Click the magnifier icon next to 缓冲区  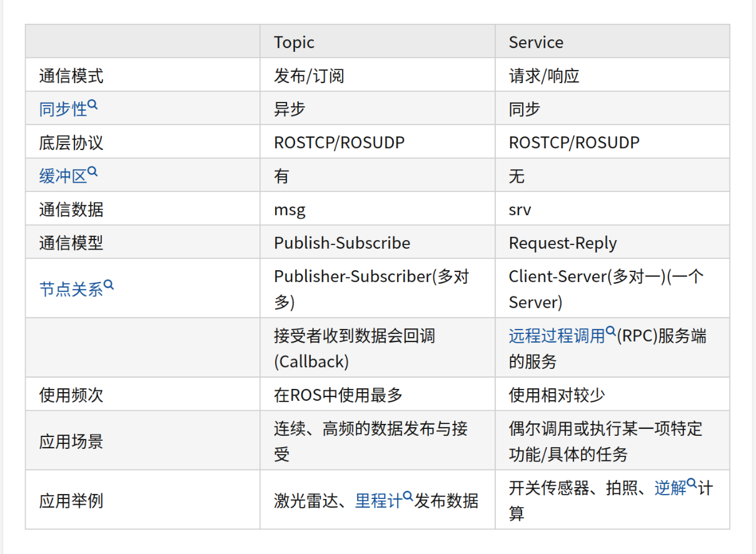[x=93, y=171]
